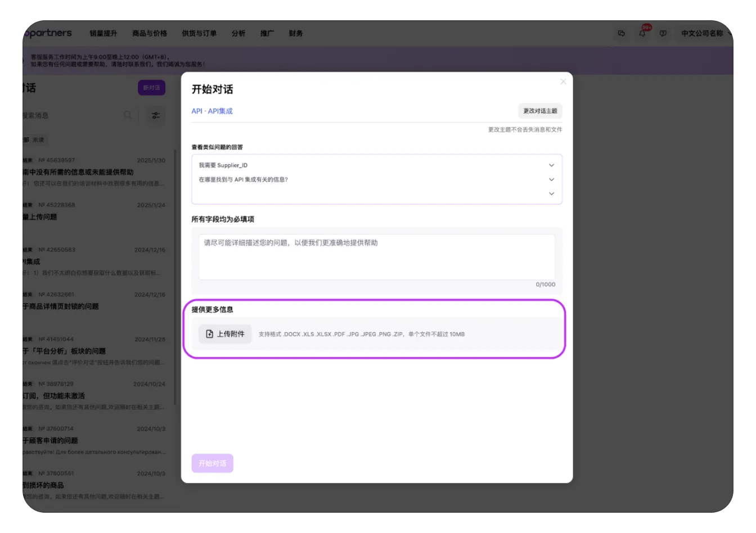Screen dimensions: 756x533
Task: Expand the third similar-question chevron
Action: tap(551, 194)
